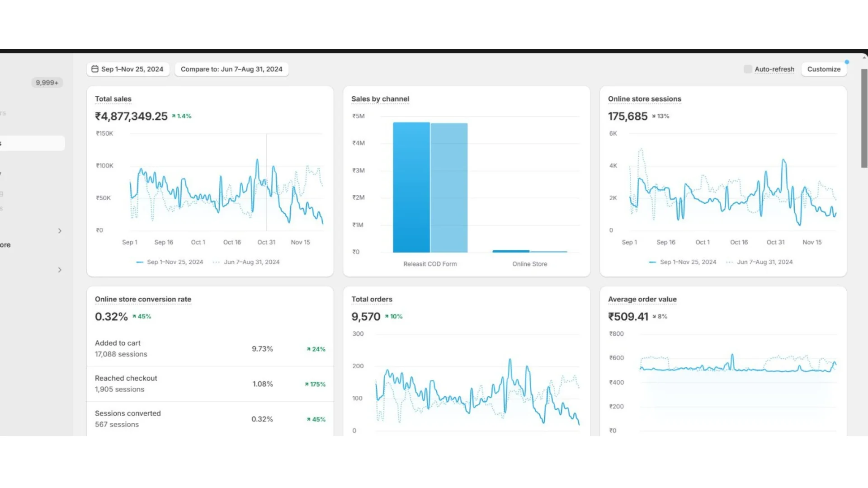The image size is (868, 488).
Task: Open the Average order value report title
Action: (642, 299)
